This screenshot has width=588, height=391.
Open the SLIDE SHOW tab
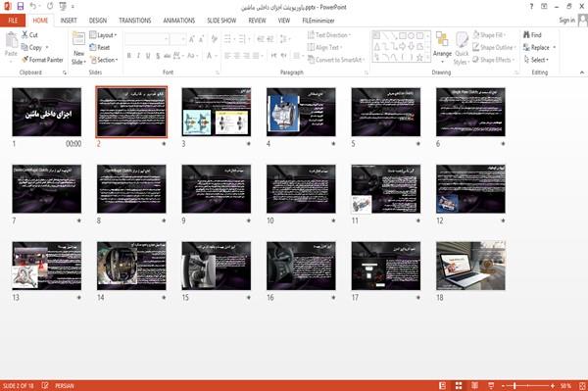click(221, 21)
